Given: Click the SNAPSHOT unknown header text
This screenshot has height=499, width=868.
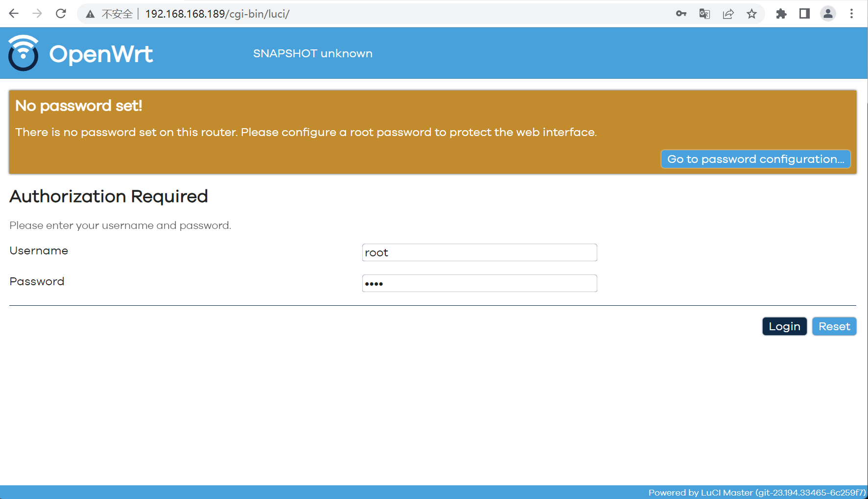Looking at the screenshot, I should coord(312,53).
